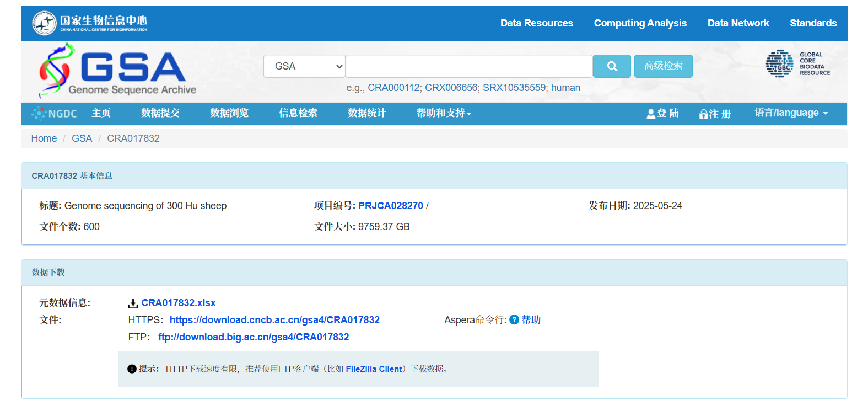Viewport: 868px width, 405px height.
Task: Open the FTP download.big.ac.cn link
Action: click(x=254, y=337)
